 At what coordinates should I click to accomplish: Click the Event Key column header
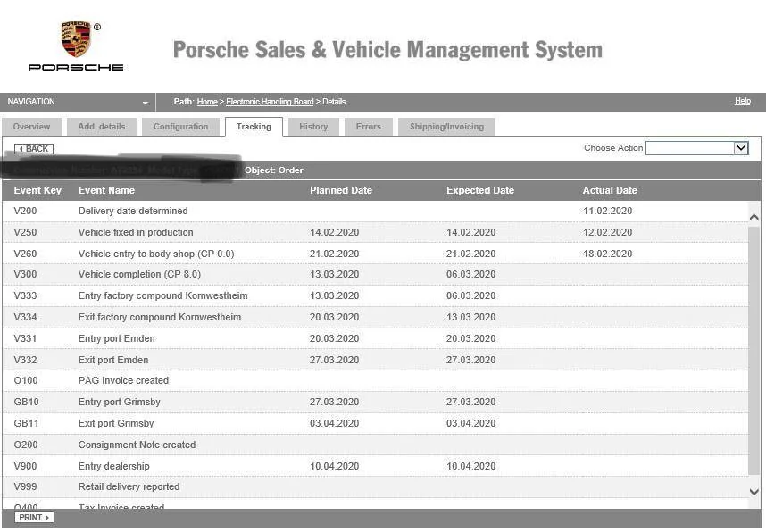[37, 190]
